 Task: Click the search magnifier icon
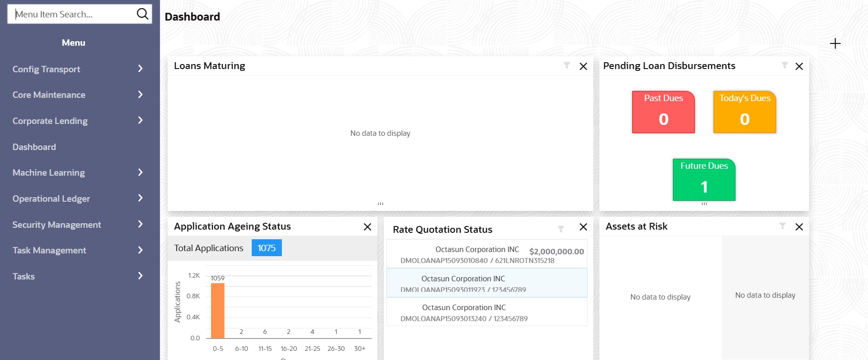(143, 14)
